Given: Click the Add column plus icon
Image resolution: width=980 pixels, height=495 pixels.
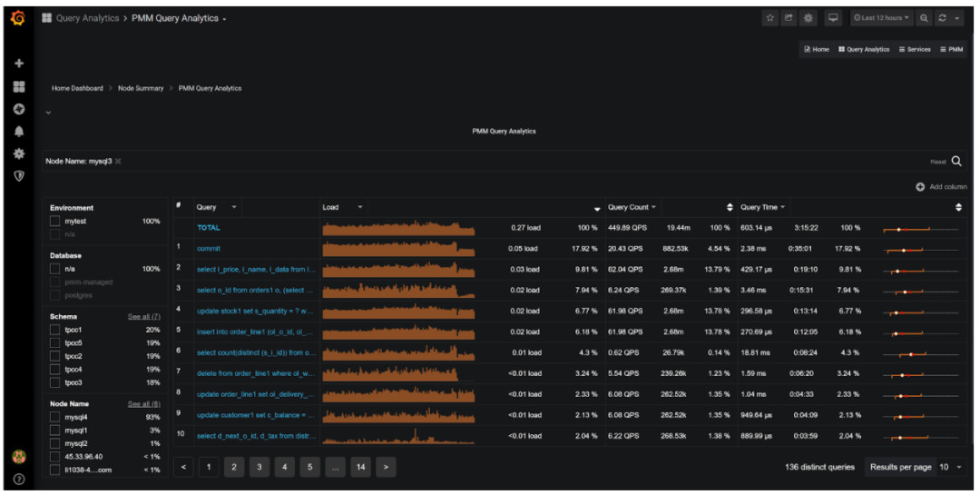Looking at the screenshot, I should tap(920, 186).
